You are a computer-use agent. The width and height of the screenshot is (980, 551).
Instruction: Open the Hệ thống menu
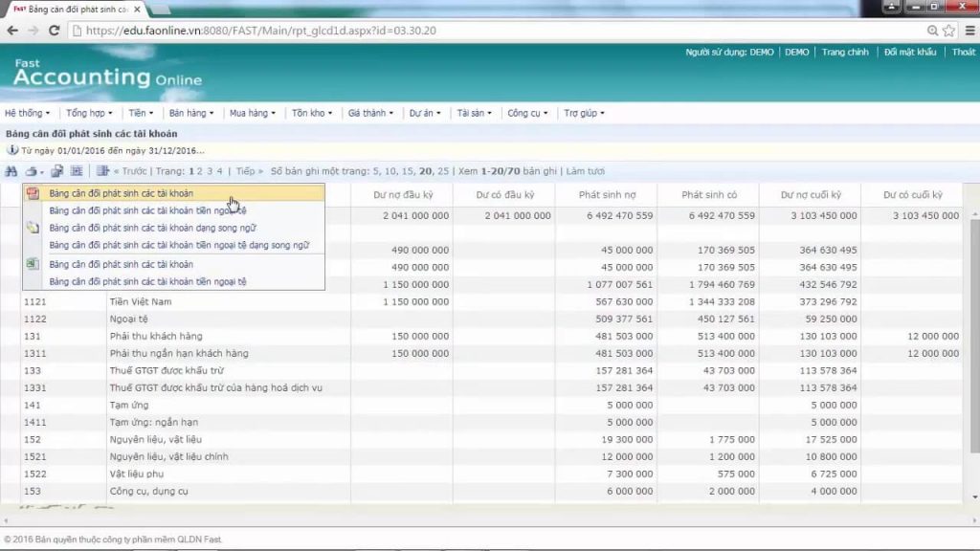[x=27, y=113]
